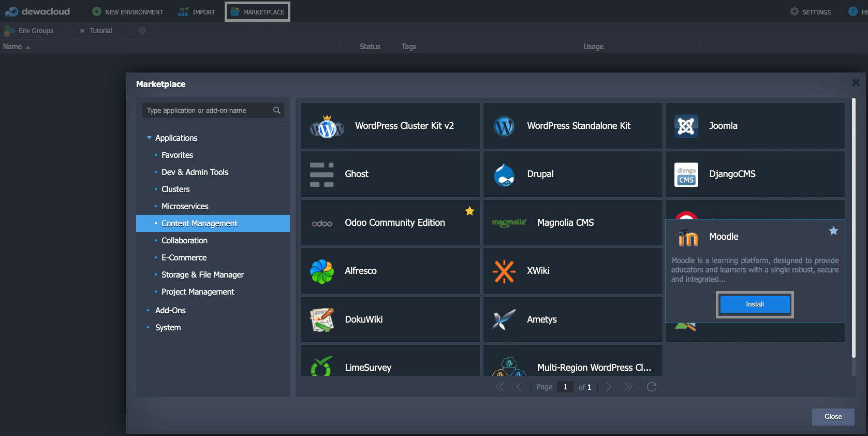Go to first page arrow
Viewport: 868px width, 436px height.
point(500,387)
